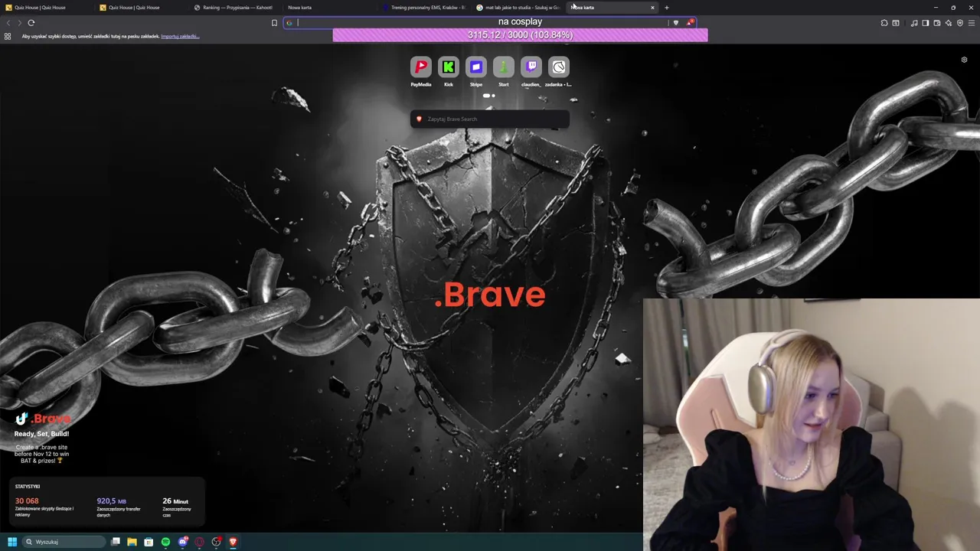This screenshot has height=551, width=980.
Task: Go to second page of shortcut tiles
Action: click(x=493, y=96)
